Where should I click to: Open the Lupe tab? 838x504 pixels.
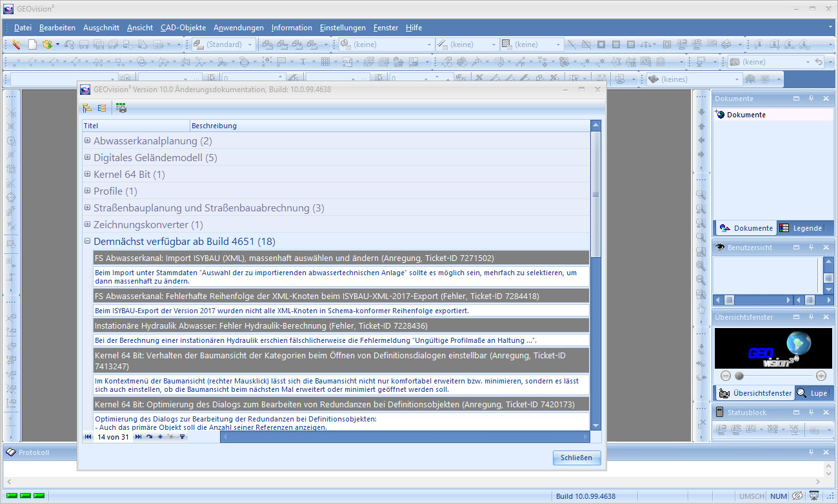point(813,393)
